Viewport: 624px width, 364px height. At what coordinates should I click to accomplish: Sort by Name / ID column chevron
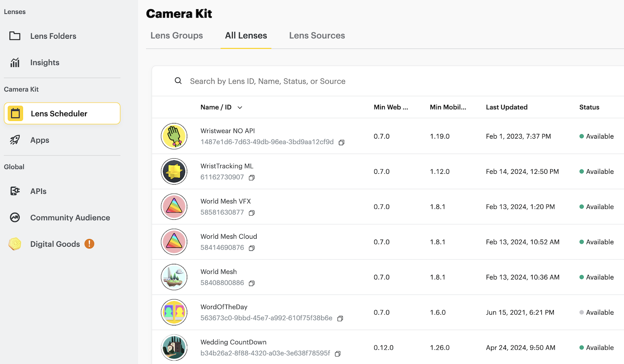click(240, 107)
